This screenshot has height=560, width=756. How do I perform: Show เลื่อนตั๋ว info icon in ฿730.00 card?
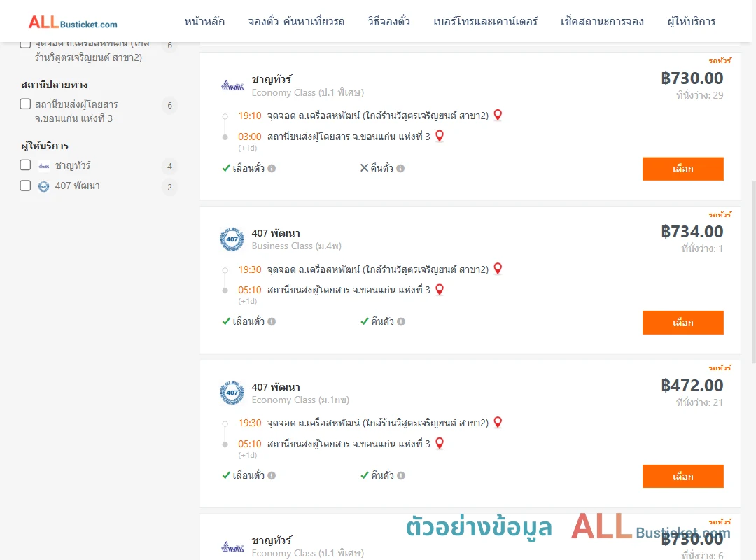[x=272, y=168]
